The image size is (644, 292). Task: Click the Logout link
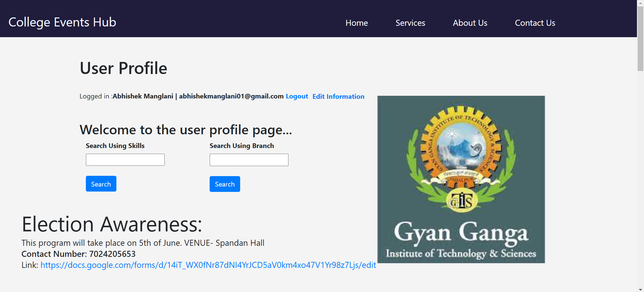point(297,96)
